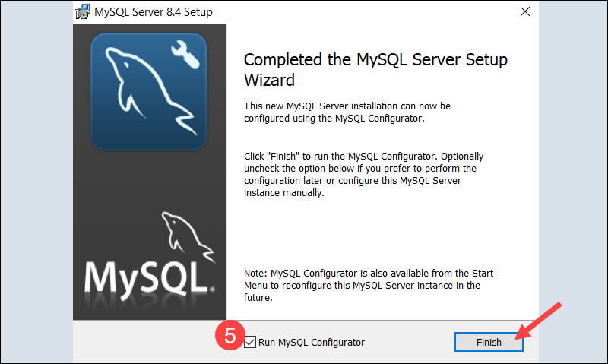Click the blue dolphin logo tile

pos(148,93)
